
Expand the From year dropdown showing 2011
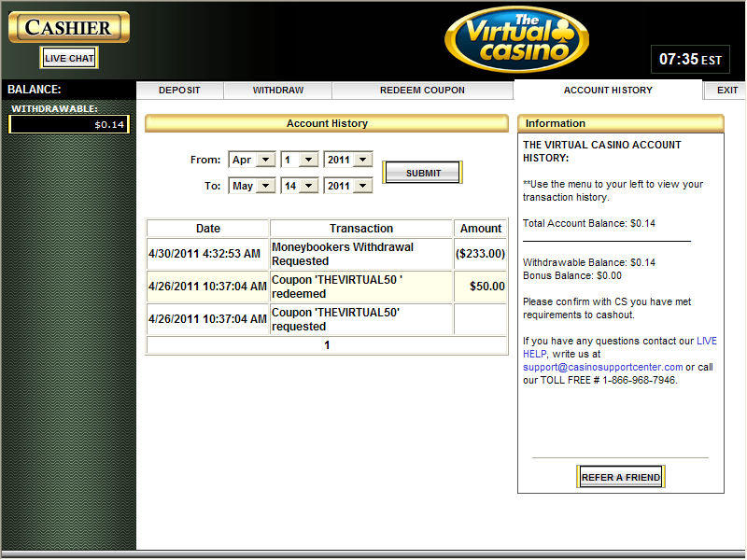pos(347,160)
